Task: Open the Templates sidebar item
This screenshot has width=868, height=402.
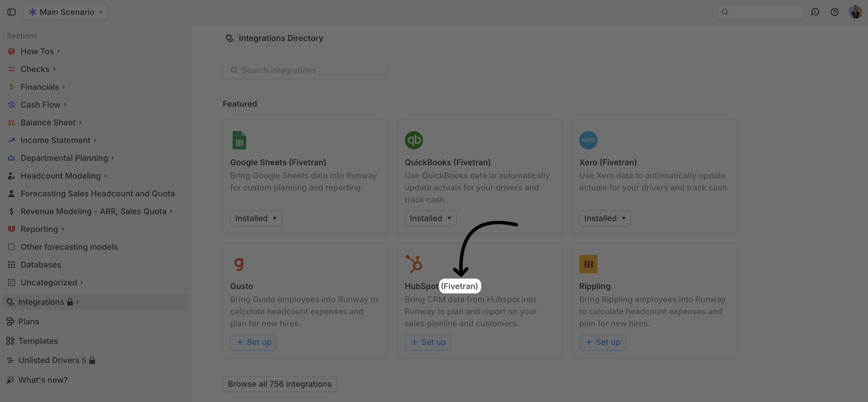Action: (38, 341)
